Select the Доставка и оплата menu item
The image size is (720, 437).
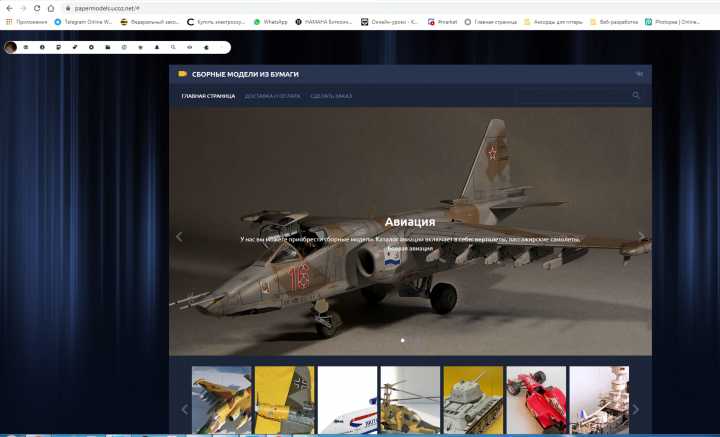272,96
